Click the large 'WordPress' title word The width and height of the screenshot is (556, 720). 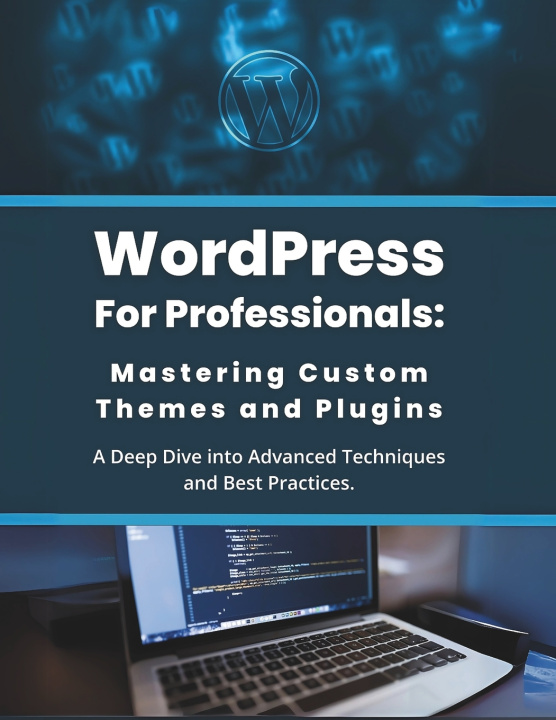coord(270,253)
